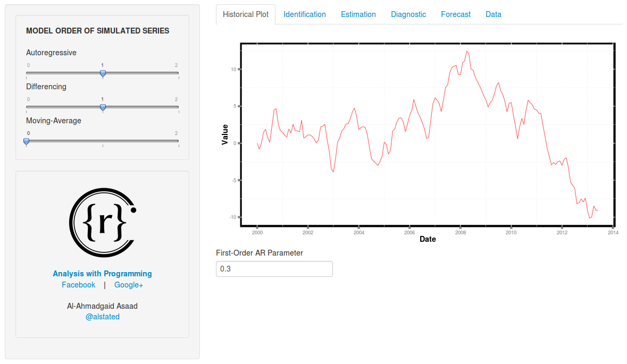Follow the @alstated Twitter link

coord(102,317)
